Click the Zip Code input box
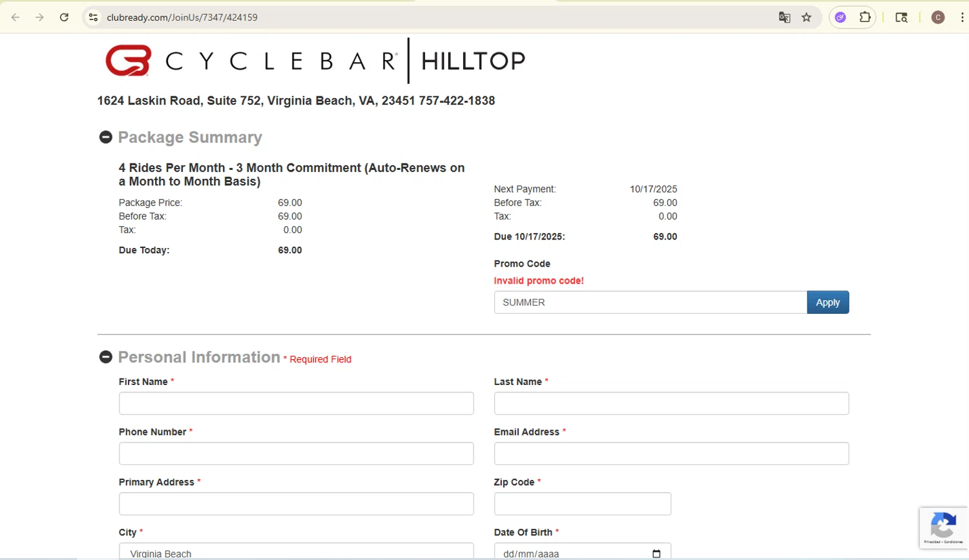 tap(582, 504)
